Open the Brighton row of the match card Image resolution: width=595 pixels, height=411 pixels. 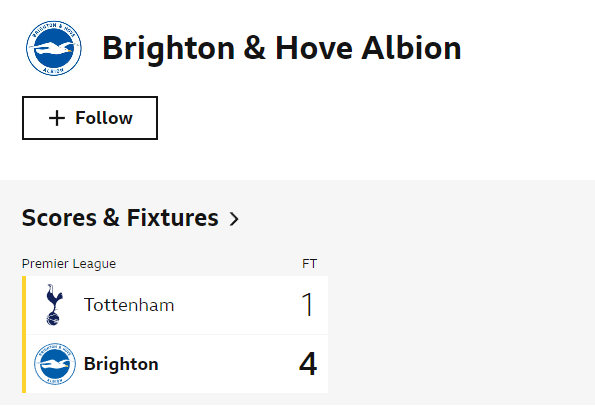(177, 364)
